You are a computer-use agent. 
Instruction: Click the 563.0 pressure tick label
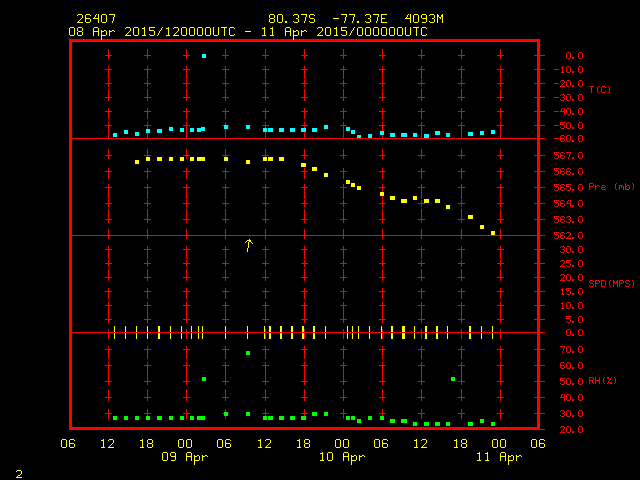click(569, 220)
